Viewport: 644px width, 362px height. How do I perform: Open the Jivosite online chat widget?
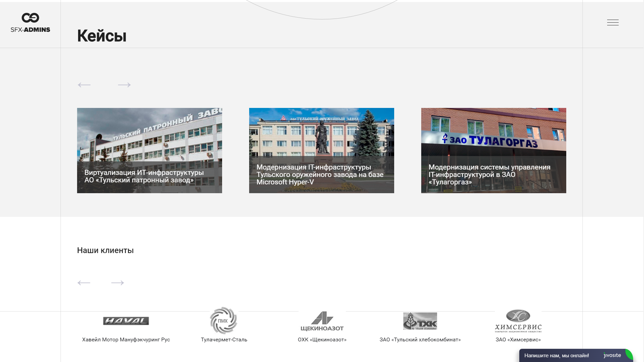tap(576, 355)
